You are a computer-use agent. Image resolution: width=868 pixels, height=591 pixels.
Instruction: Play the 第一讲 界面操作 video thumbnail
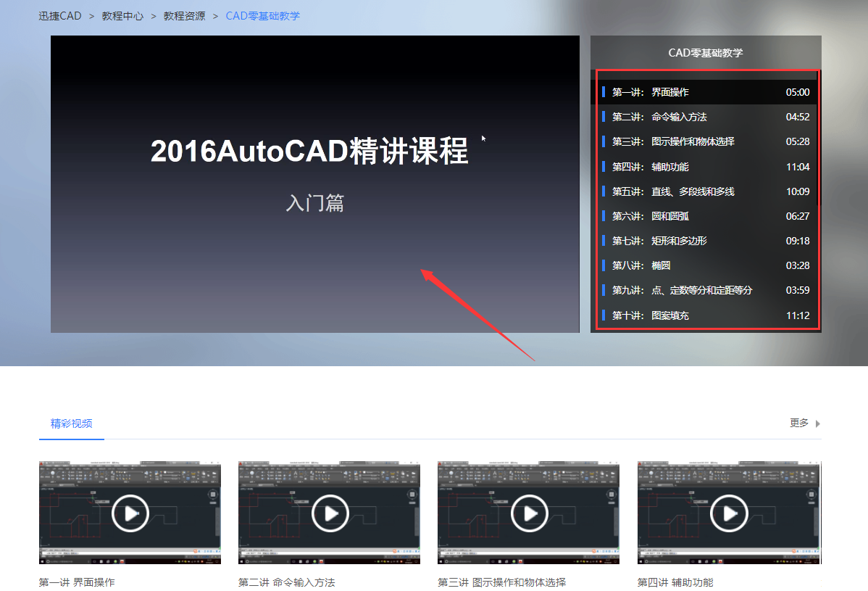point(130,513)
